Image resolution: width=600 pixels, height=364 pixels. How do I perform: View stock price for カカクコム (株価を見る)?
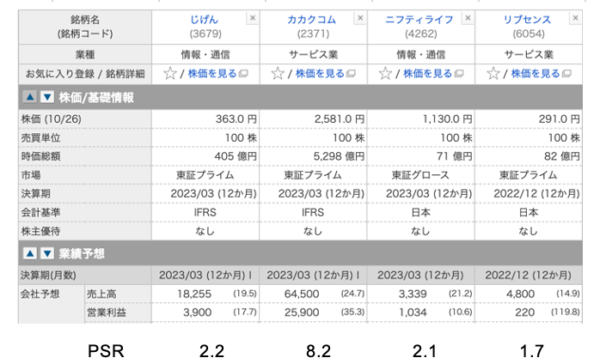[x=320, y=74]
